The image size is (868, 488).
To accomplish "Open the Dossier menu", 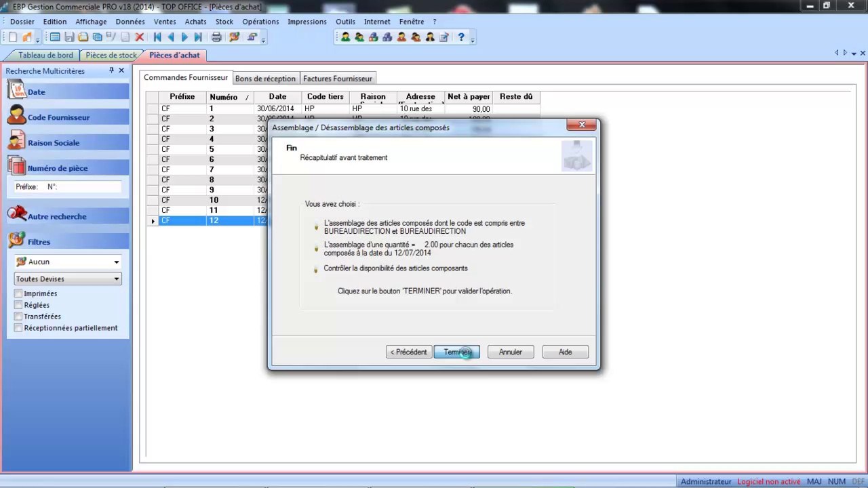I will click(x=22, y=22).
